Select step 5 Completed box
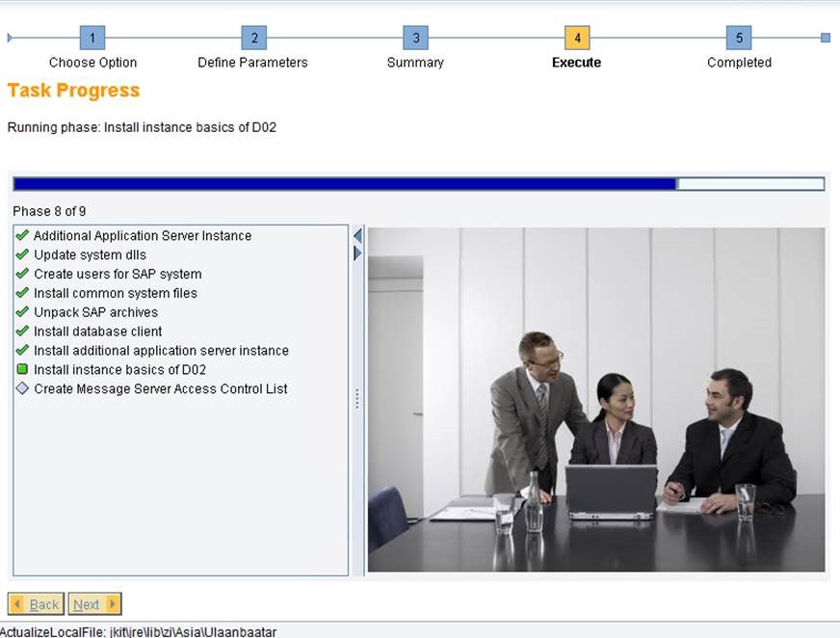Viewport: 840px width, 638px height. (x=739, y=38)
